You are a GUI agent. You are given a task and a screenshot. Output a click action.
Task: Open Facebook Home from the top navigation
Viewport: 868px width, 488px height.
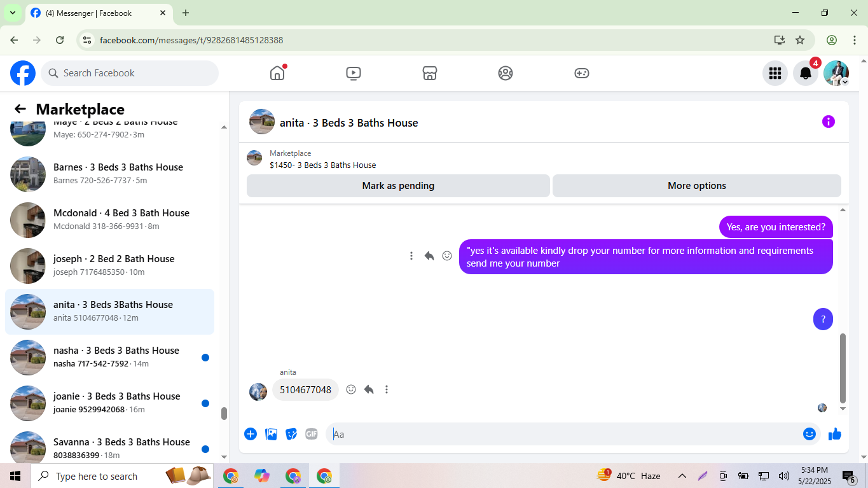277,73
